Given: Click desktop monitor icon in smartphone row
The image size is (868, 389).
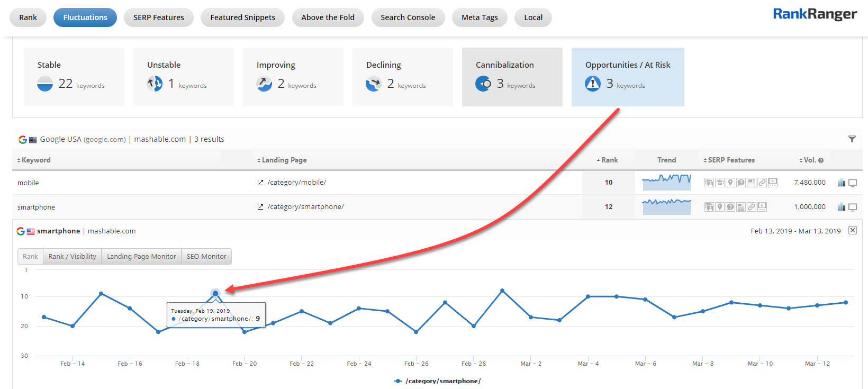Looking at the screenshot, I should [853, 207].
